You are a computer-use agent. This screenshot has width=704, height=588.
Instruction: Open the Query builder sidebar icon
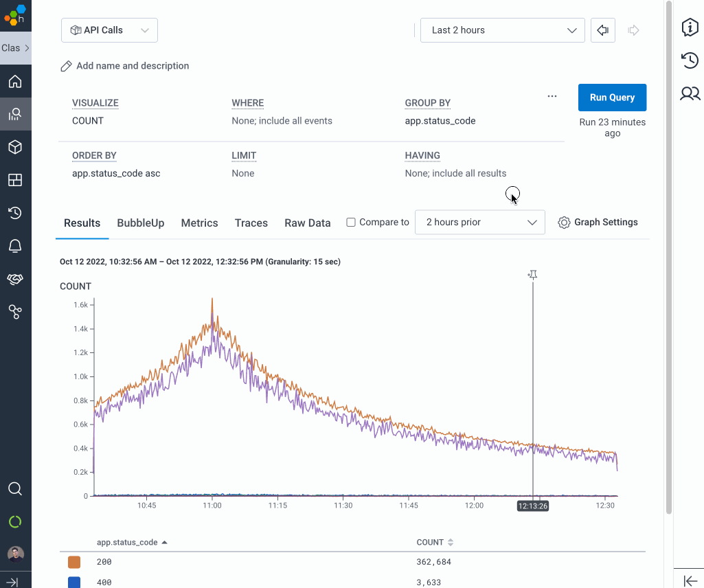coord(15,115)
